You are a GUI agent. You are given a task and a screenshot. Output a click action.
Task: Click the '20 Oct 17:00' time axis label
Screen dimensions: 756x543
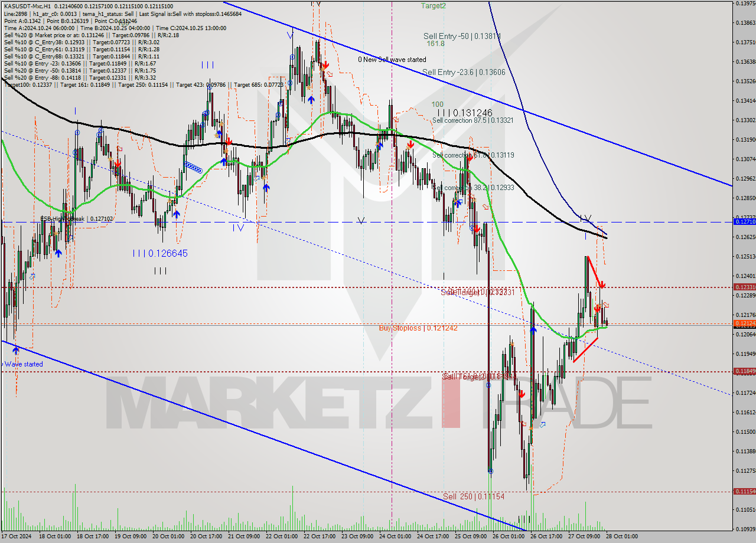206,537
